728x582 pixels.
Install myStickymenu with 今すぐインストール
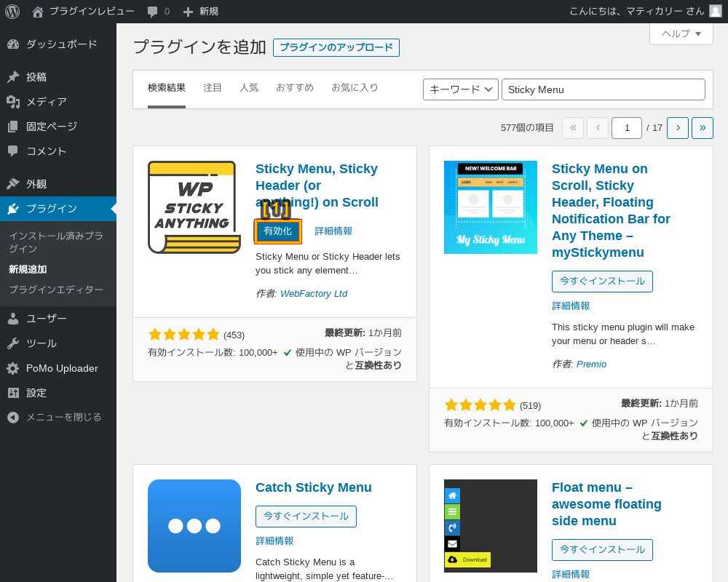point(602,282)
